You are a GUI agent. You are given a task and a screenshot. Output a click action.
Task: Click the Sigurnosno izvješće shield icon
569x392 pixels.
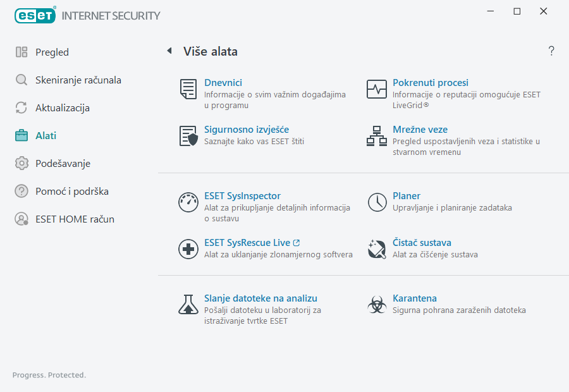[x=188, y=136]
